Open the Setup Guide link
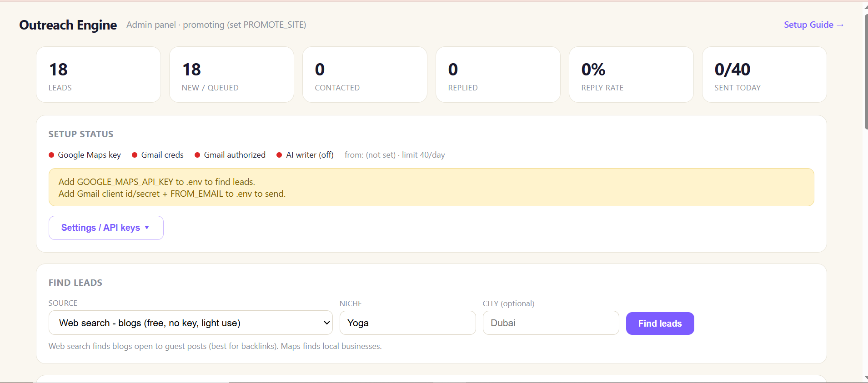This screenshot has height=383, width=868. [x=813, y=25]
